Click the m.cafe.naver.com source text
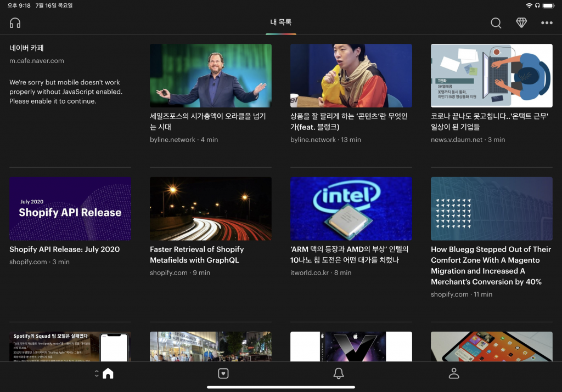The image size is (562, 392). (37, 61)
